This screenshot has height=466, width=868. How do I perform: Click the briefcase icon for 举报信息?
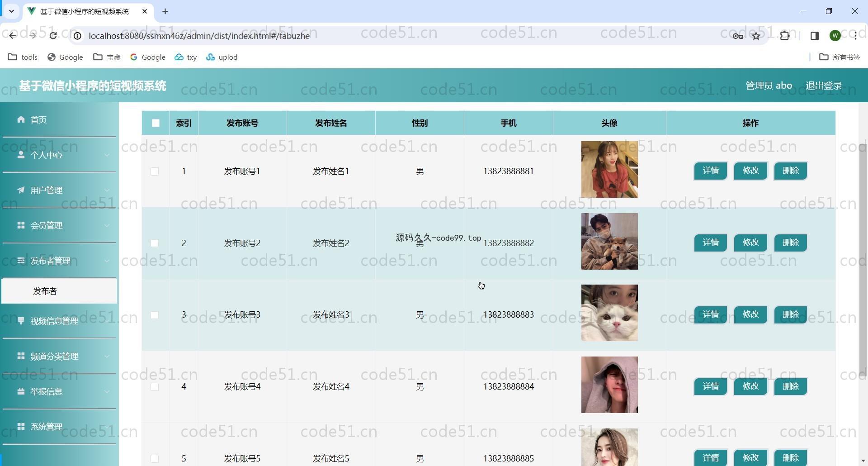click(x=21, y=391)
